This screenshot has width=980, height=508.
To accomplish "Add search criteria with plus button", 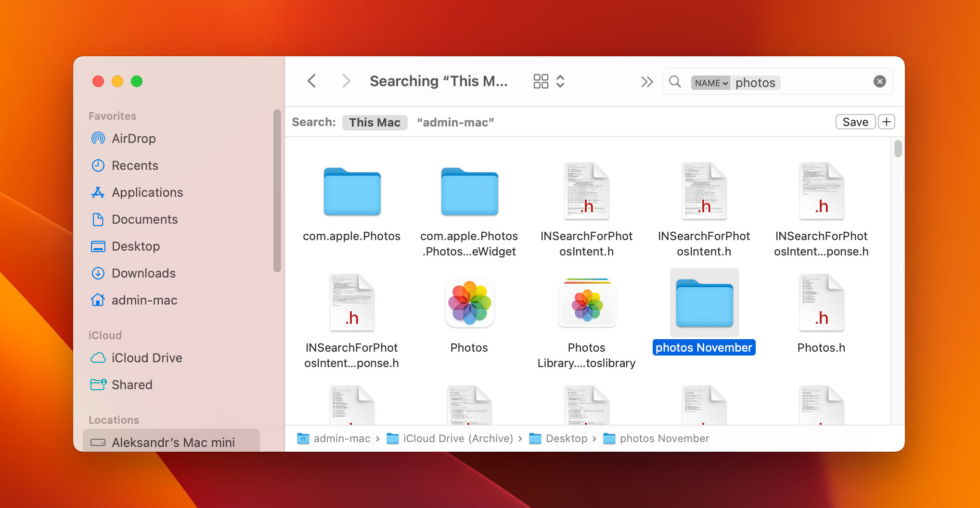I will 887,122.
